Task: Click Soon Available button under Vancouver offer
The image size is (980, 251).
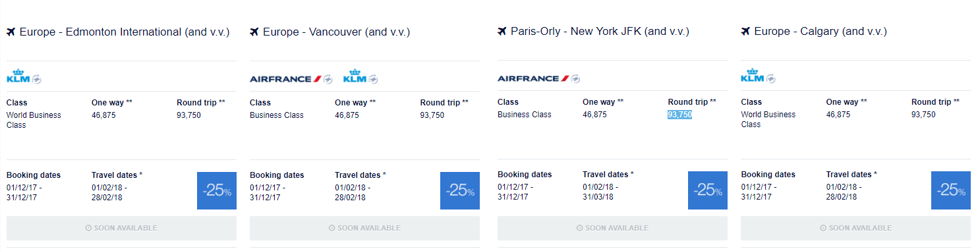Action: pyautogui.click(x=364, y=228)
